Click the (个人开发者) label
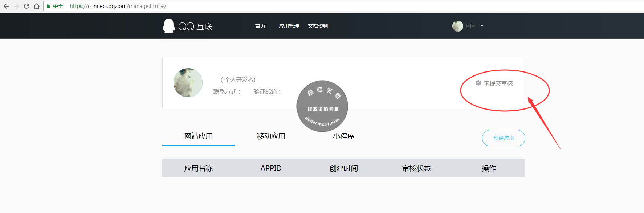 point(238,80)
